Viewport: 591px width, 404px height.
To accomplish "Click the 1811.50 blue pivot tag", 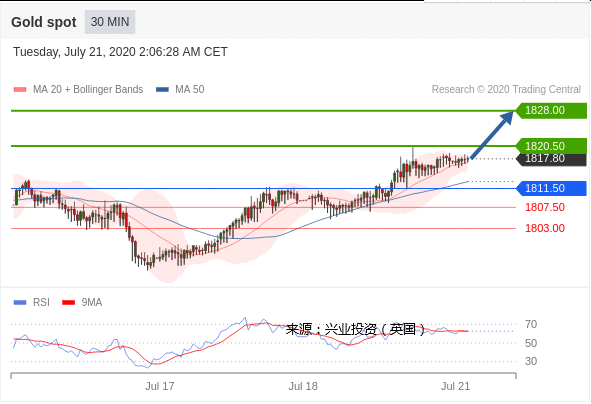I will 551,188.
